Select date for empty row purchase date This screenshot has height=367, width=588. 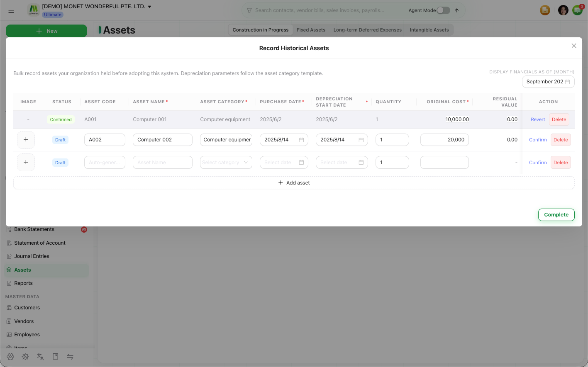pyautogui.click(x=284, y=163)
